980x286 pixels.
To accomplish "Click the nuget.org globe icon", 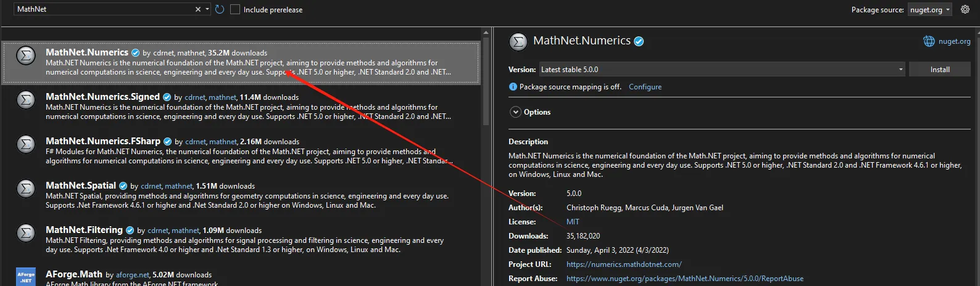I will [929, 41].
